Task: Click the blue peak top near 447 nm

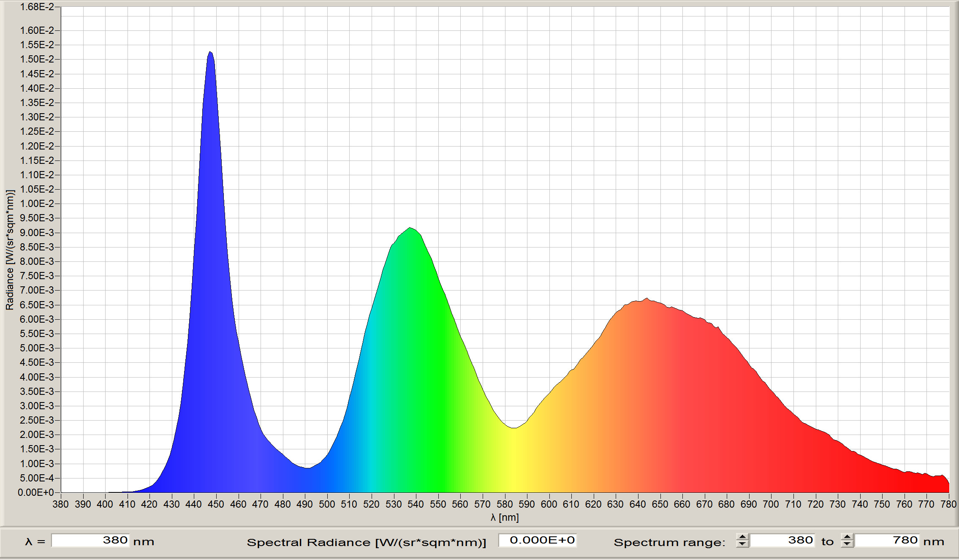Action: [x=210, y=52]
